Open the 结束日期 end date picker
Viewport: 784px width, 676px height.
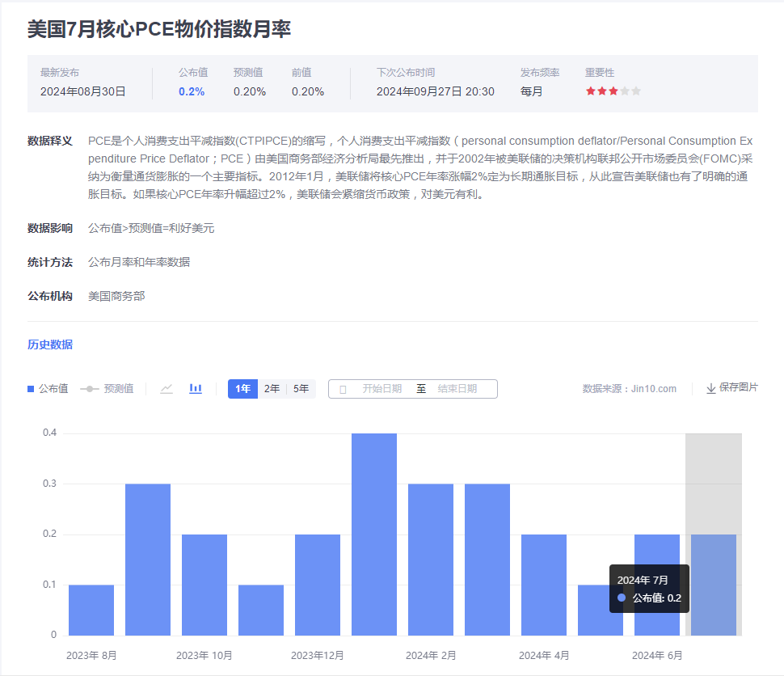click(x=457, y=389)
